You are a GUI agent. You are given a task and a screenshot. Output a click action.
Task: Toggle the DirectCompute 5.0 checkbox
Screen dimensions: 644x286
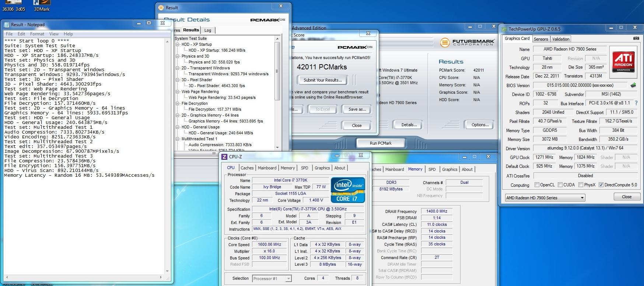click(601, 185)
